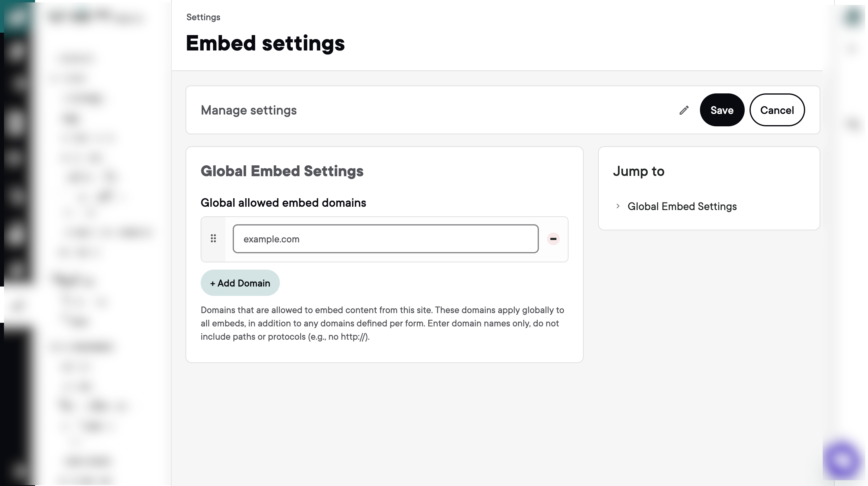
Task: Click the teal logo in top-left corner
Action: click(x=17, y=16)
